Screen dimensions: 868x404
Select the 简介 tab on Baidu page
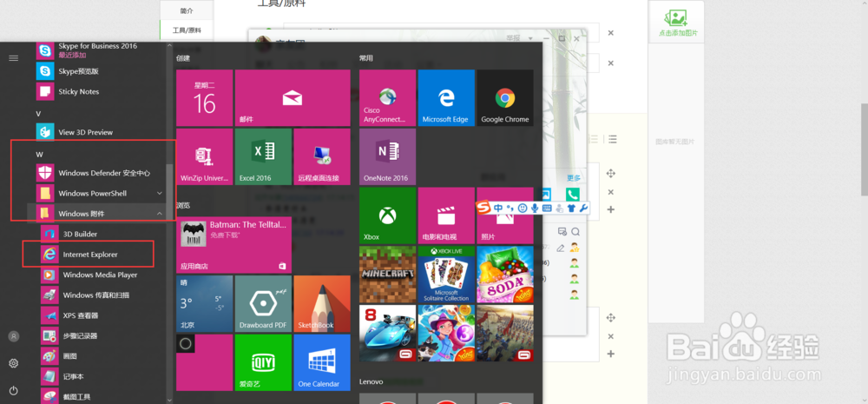[187, 10]
